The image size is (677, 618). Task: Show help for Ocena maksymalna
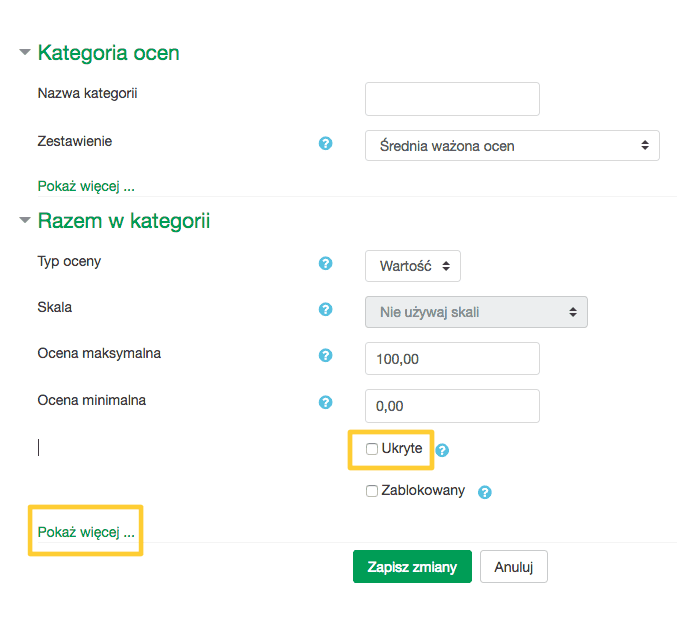(x=325, y=355)
